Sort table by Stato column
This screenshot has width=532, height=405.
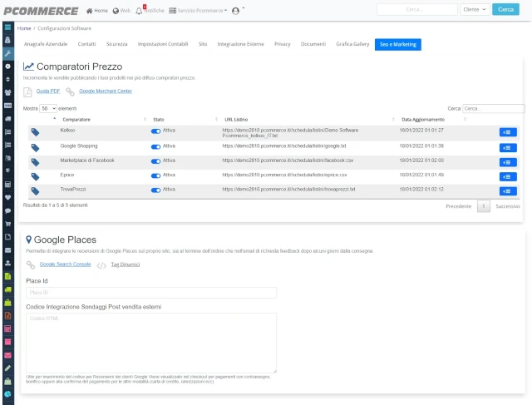tap(159, 120)
